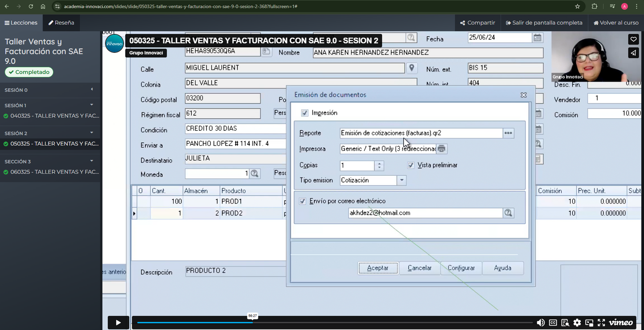Click the video progress bar
644x330 pixels.
[x=334, y=322]
